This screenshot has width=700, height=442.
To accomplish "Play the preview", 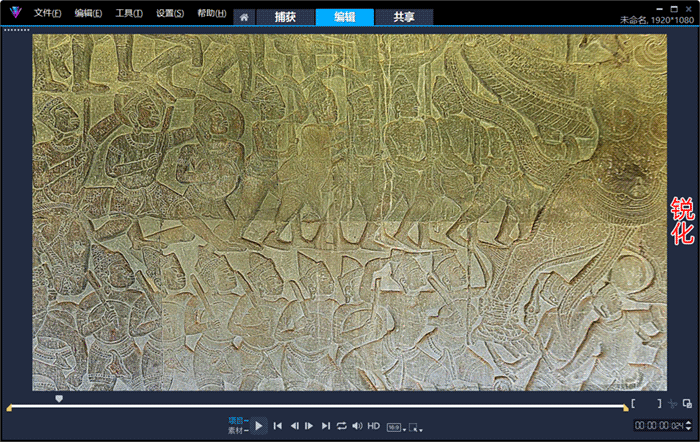I will pos(258,426).
